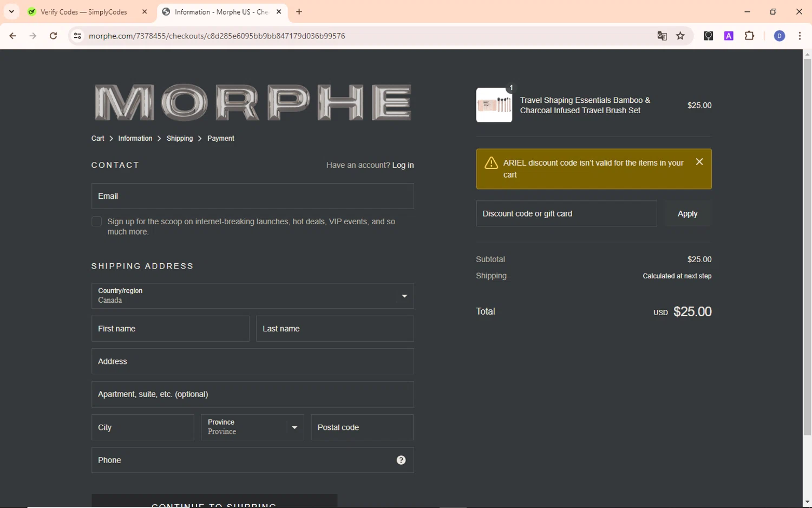Go to Cart breadcrumb
Screen dimensions: 812x508
pos(97,138)
